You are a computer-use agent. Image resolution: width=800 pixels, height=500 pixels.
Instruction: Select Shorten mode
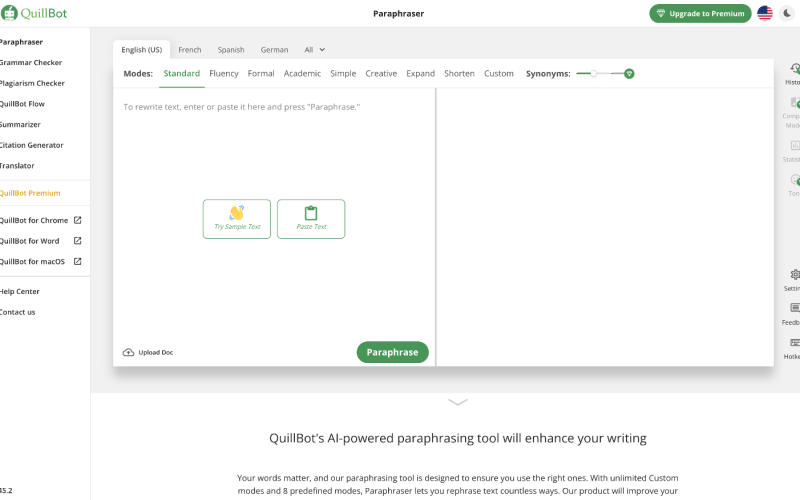tap(459, 73)
